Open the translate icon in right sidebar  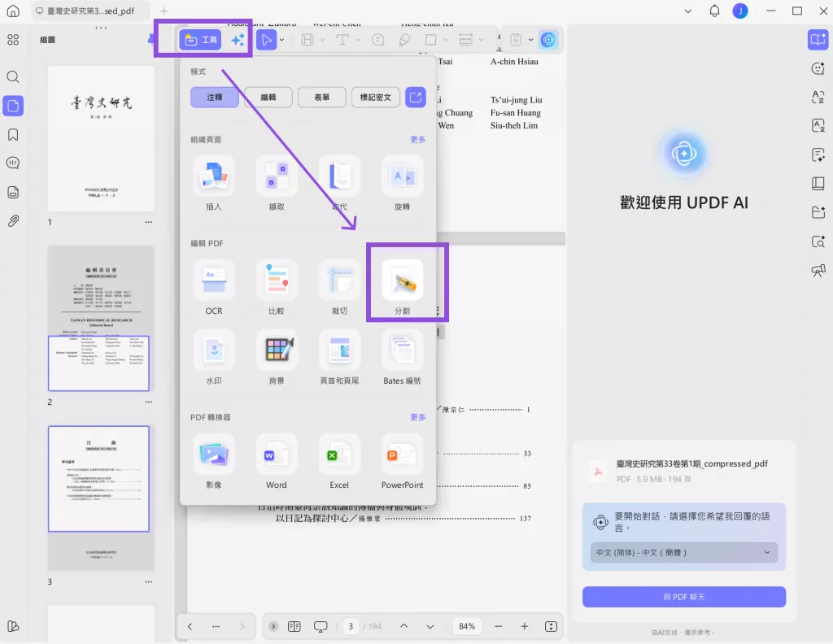click(x=818, y=97)
